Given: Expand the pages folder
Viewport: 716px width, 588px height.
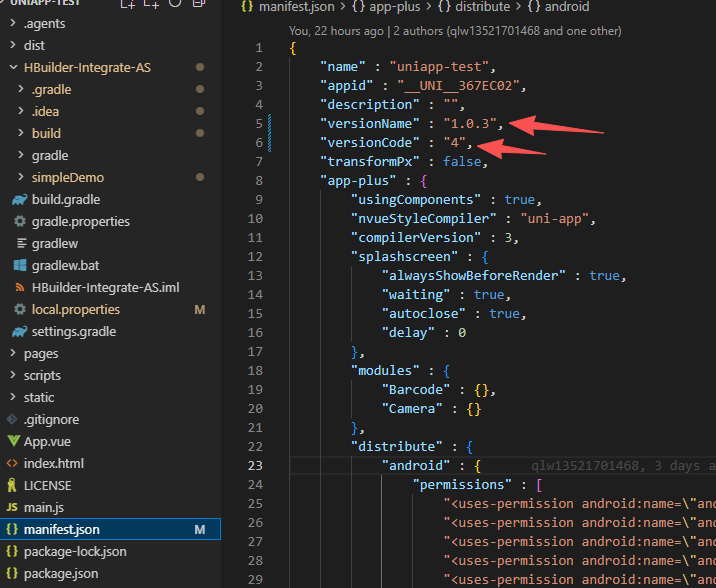Looking at the screenshot, I should click(13, 353).
